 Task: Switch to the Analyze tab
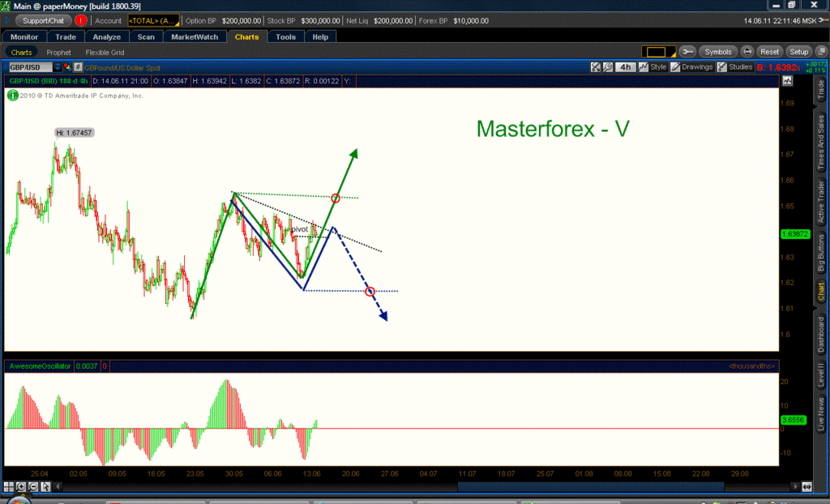tap(107, 37)
